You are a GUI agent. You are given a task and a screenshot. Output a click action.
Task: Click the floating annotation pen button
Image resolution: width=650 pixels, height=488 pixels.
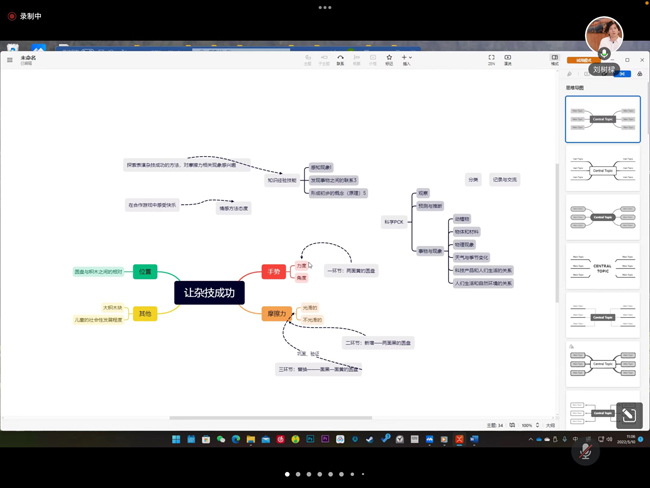point(629,415)
